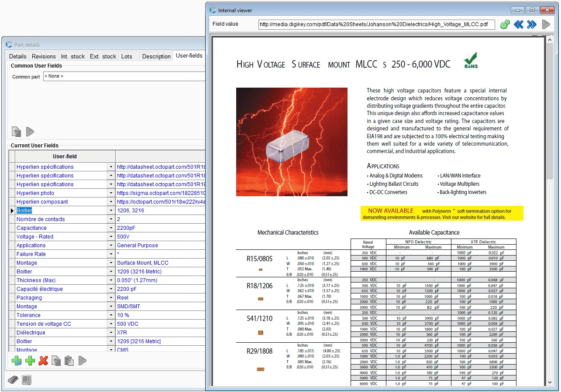Click the viewer scrollbar down arrow
Viewport: 561px width, 392px height.
tap(550, 382)
